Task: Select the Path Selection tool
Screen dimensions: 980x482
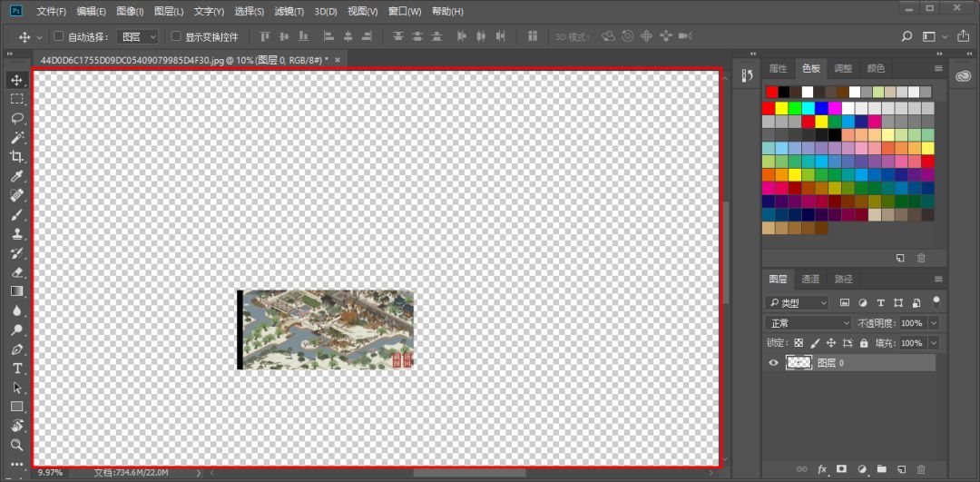Action: (x=17, y=388)
